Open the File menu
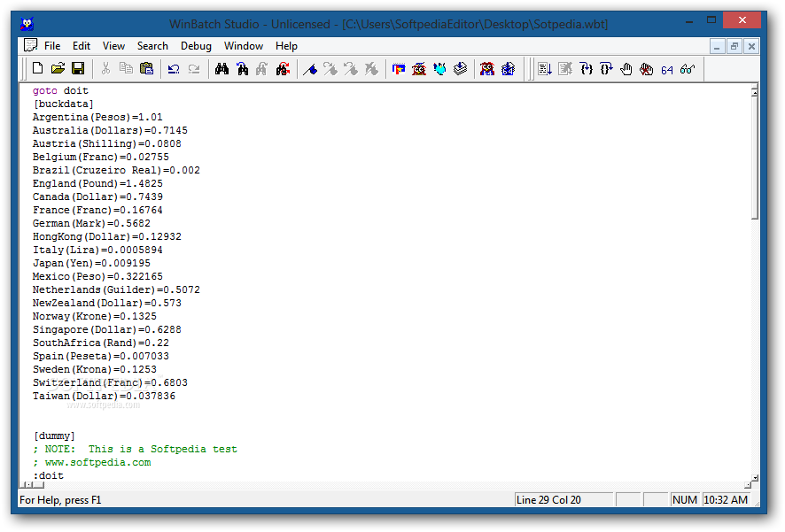The height and width of the screenshot is (532, 785). click(52, 46)
